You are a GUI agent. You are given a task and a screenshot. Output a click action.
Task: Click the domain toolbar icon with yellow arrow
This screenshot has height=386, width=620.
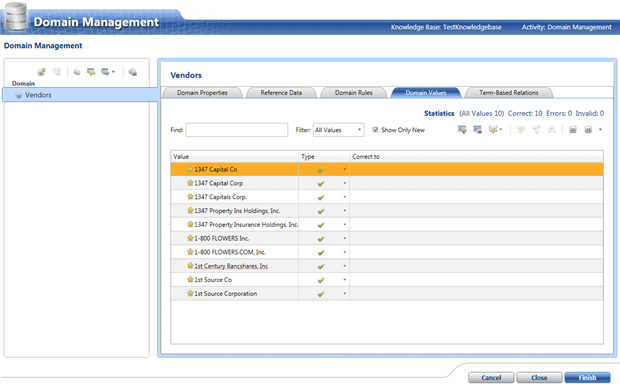[91, 72]
